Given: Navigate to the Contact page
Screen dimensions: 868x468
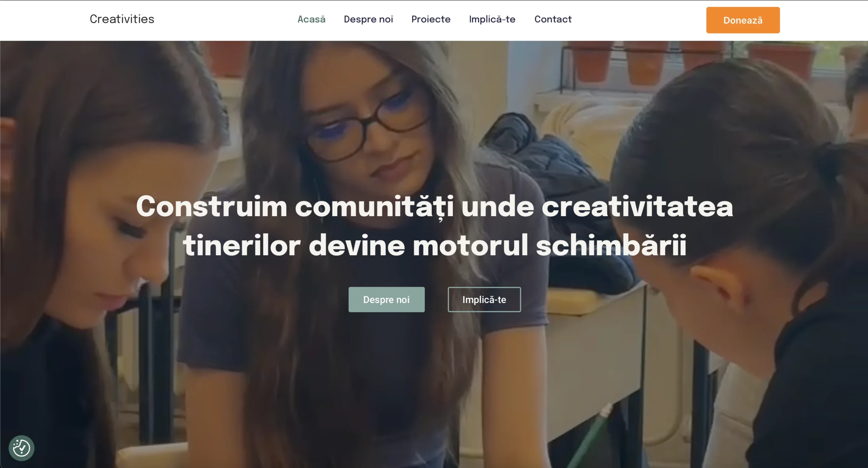Looking at the screenshot, I should (x=553, y=19).
